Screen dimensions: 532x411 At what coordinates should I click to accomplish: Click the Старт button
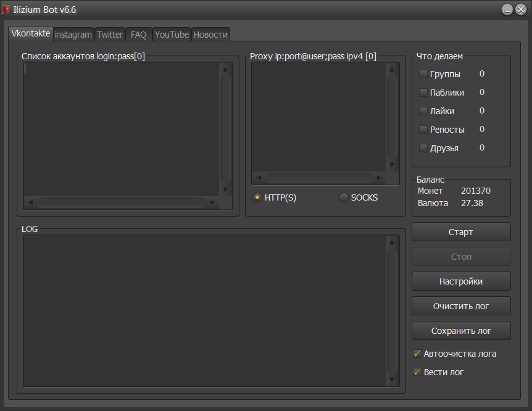tap(461, 232)
